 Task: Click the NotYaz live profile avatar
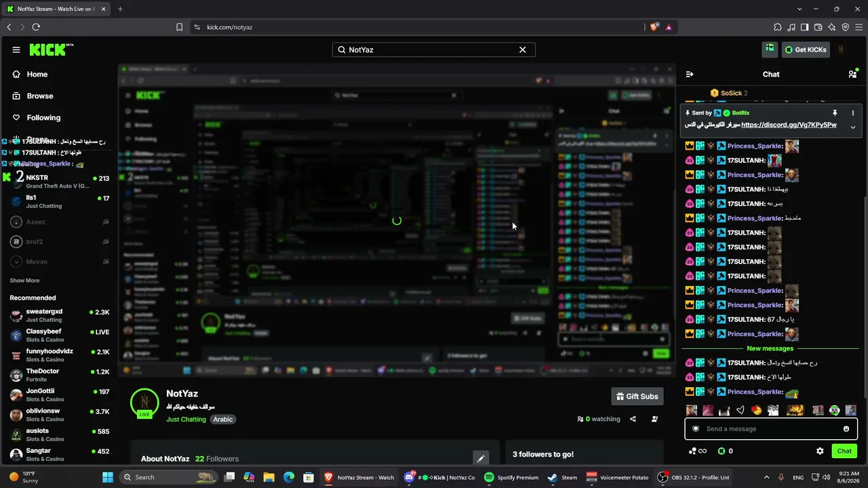pos(144,403)
